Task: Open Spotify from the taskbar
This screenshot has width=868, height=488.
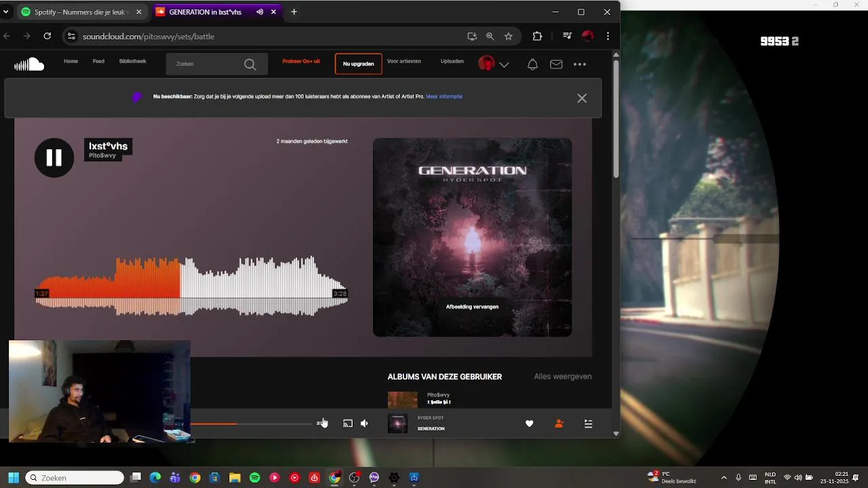Action: [x=254, y=478]
